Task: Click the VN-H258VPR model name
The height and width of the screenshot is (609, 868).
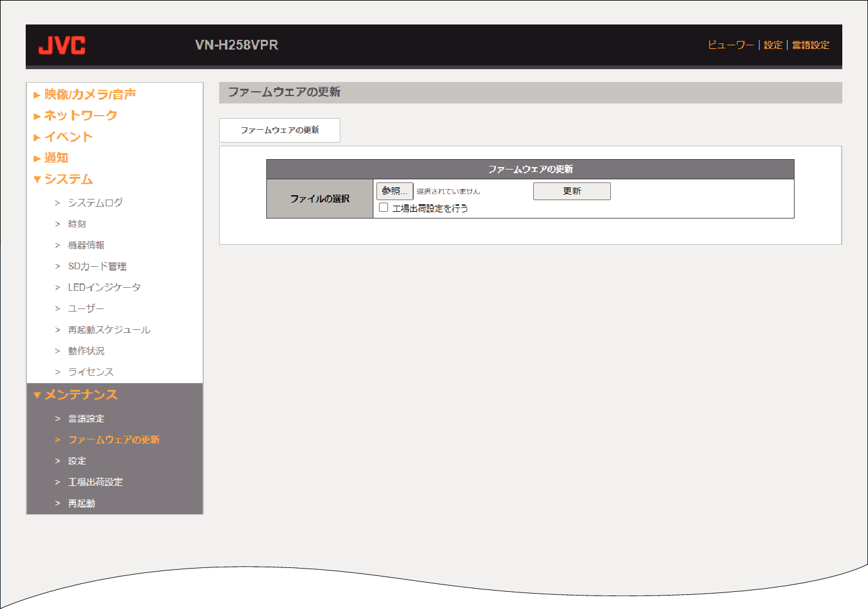Action: pyautogui.click(x=237, y=45)
